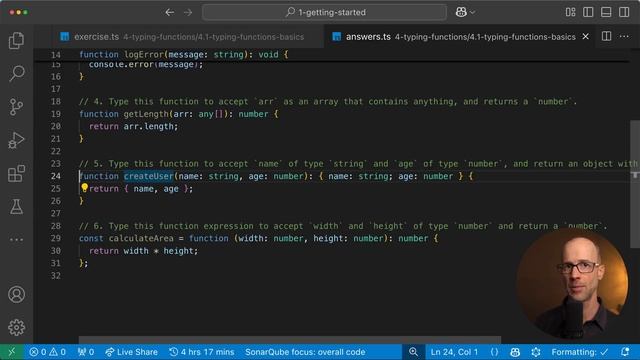The image size is (640, 360).
Task: Click the getLength function name on line 19
Action: pos(146,114)
